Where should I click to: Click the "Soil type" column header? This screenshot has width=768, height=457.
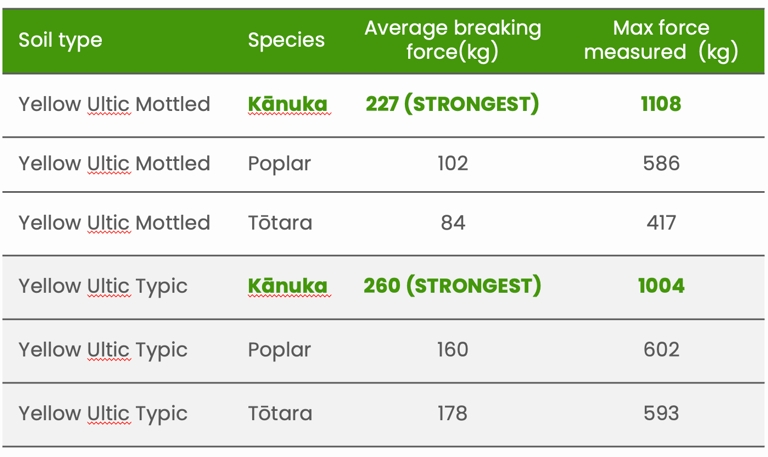[60, 41]
